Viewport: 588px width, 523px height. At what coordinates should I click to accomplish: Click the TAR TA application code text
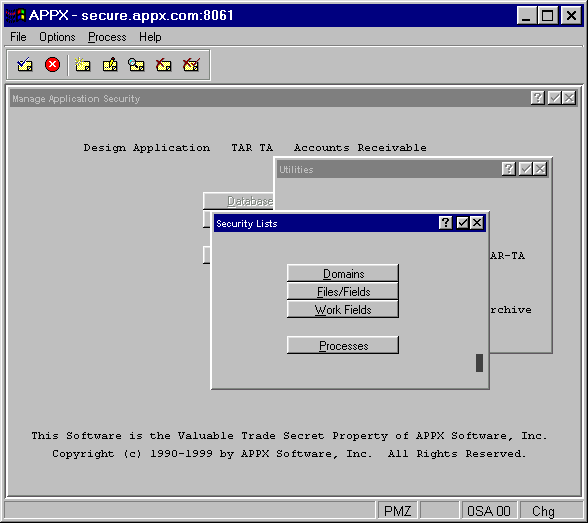(x=252, y=148)
